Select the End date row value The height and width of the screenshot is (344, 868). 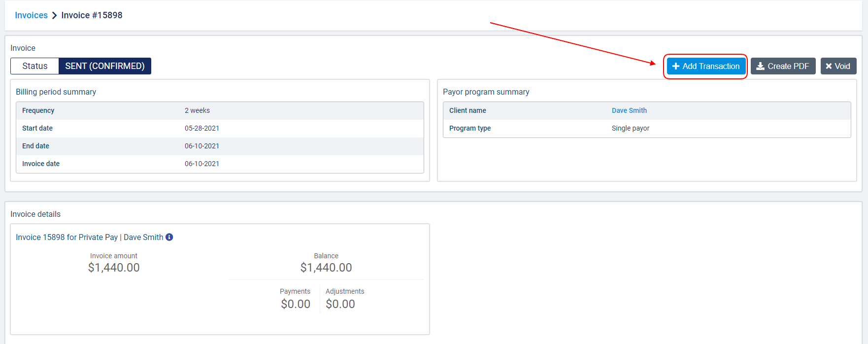[202, 146]
